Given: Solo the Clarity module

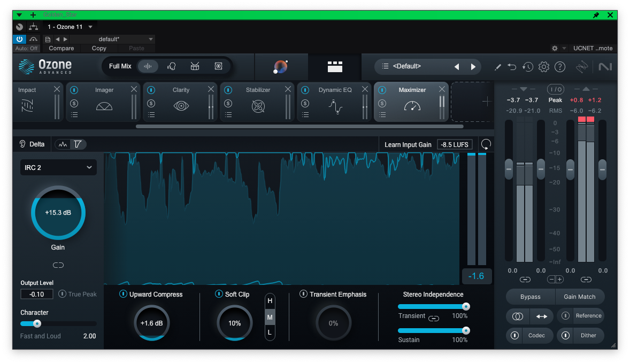Looking at the screenshot, I should pos(151,103).
